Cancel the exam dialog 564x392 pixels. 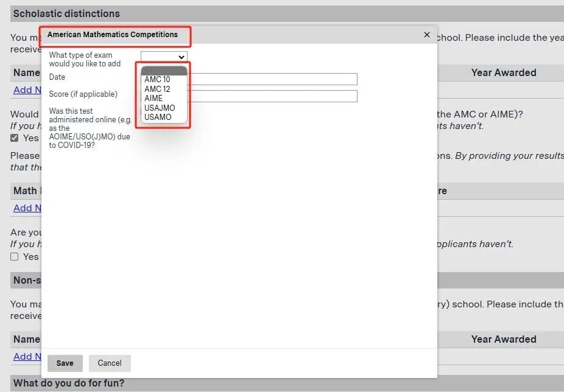point(110,363)
